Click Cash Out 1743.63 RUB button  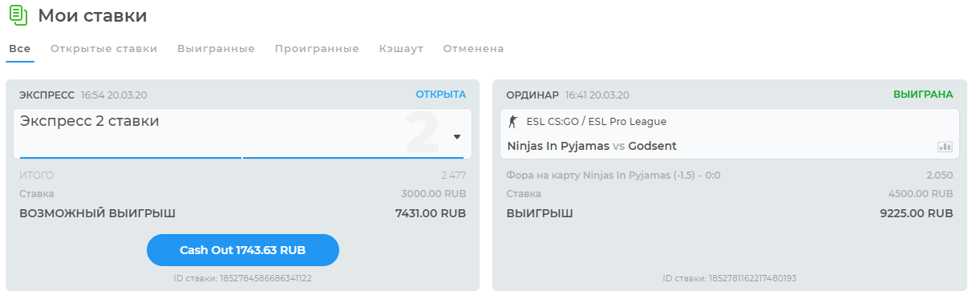(243, 250)
